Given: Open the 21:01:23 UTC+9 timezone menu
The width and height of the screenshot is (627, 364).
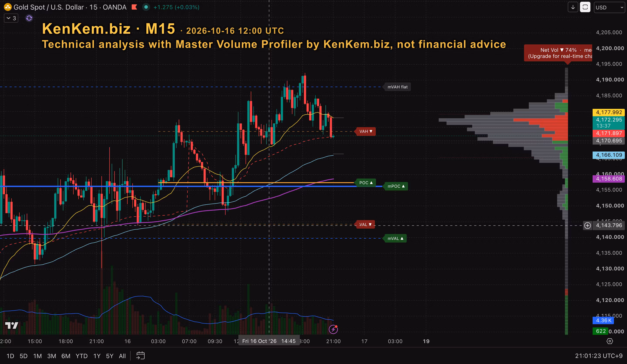Looking at the screenshot, I should [x=599, y=356].
